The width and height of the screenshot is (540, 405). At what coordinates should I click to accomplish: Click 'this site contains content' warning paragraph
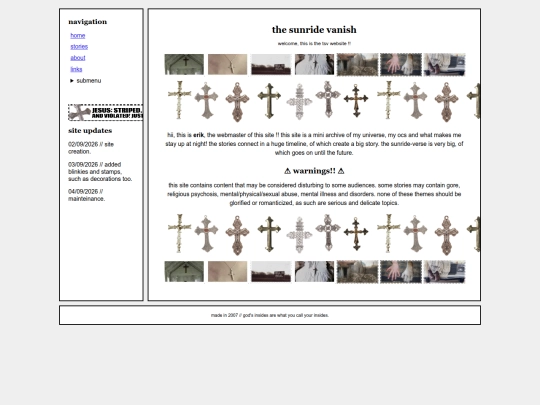(x=314, y=194)
